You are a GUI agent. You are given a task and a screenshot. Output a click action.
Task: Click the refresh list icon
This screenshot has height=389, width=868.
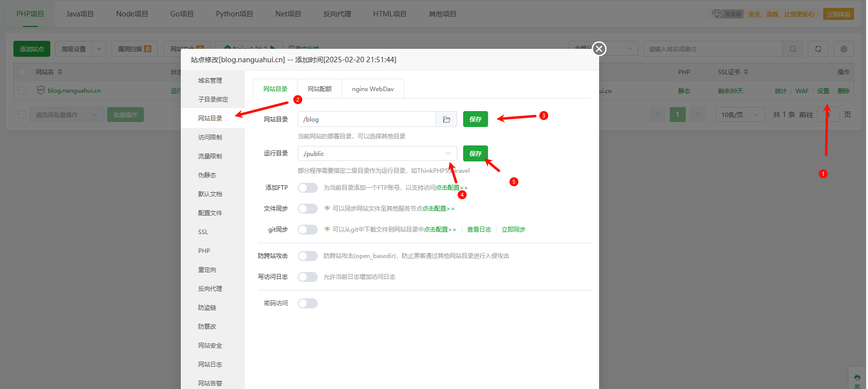click(x=818, y=49)
